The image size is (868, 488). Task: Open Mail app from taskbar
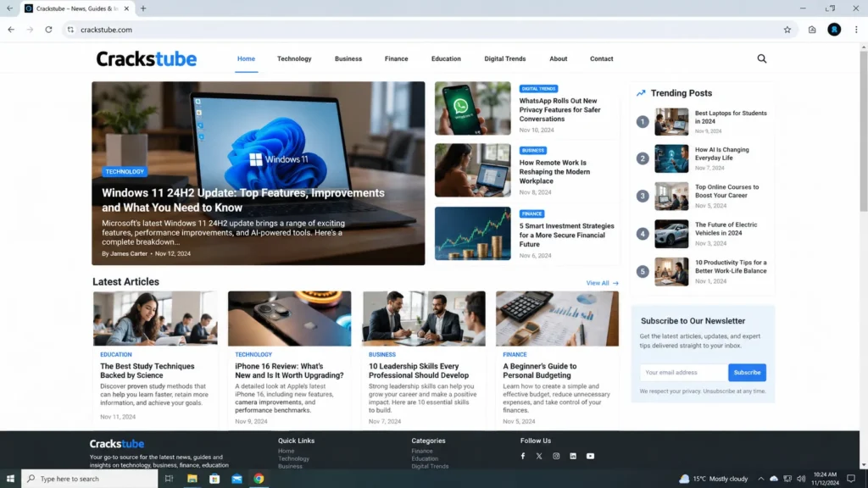[237, 479]
